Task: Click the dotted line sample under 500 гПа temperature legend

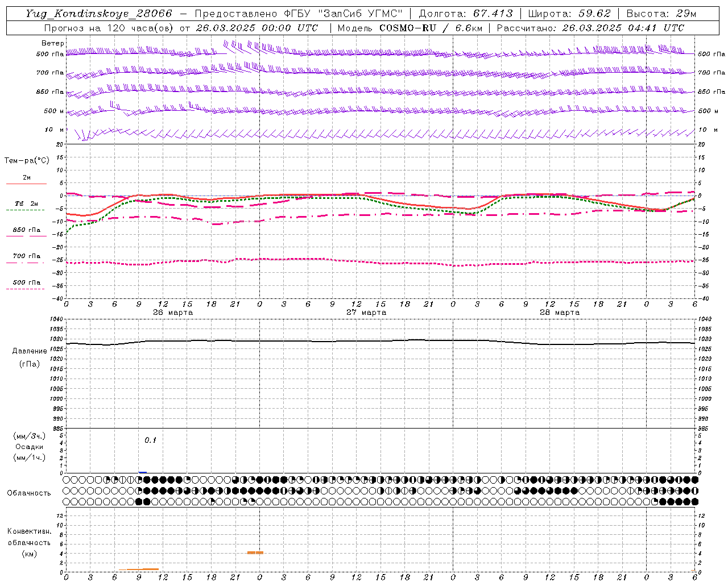Action: click(25, 289)
